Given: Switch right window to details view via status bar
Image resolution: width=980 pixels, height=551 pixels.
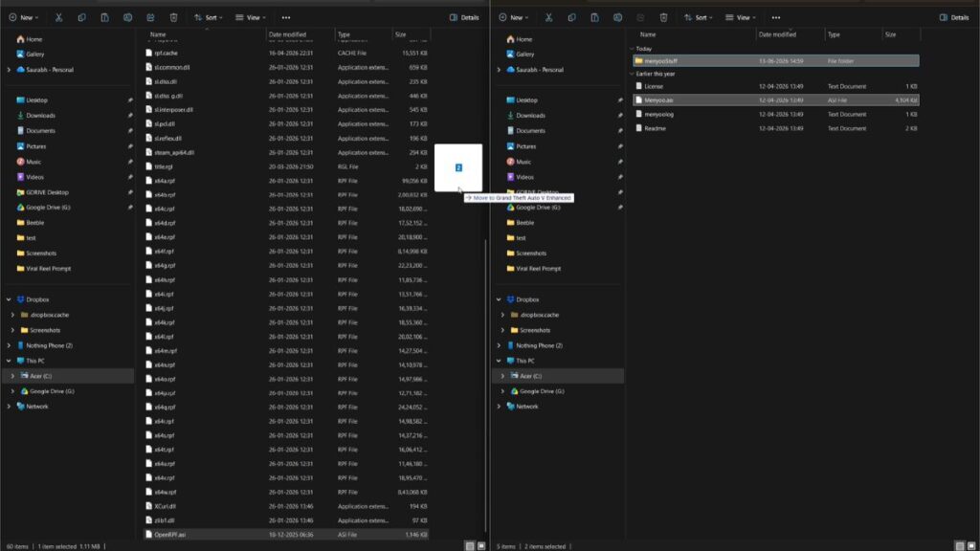Looking at the screenshot, I should [960, 546].
